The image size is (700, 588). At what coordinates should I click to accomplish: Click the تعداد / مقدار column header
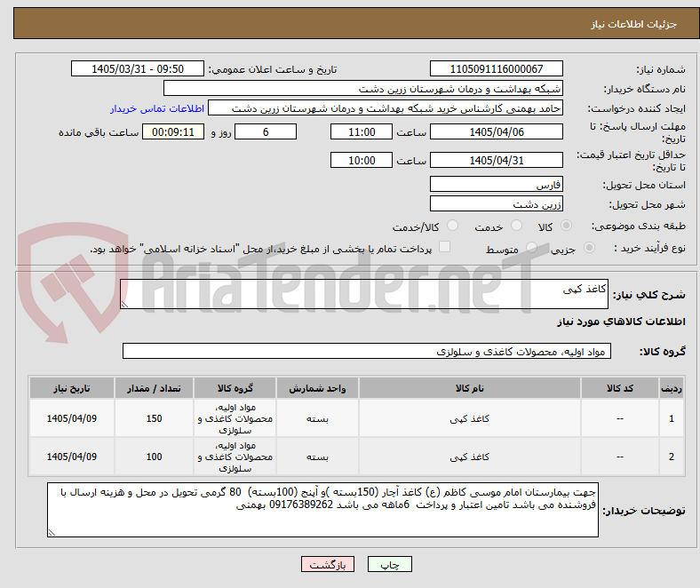[154, 388]
